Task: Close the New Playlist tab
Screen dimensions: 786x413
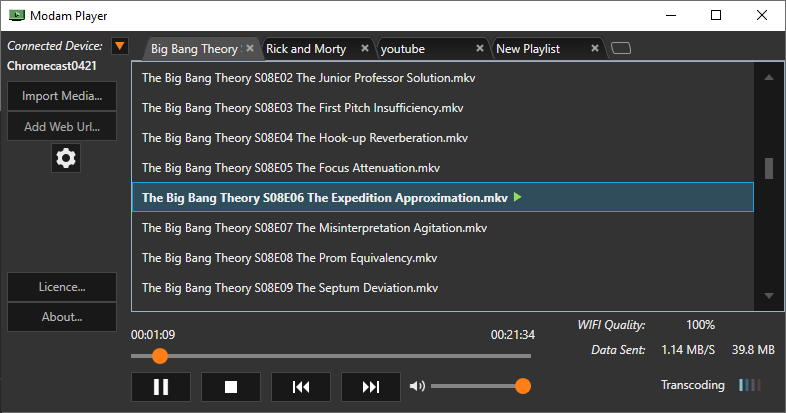Action: (x=595, y=48)
